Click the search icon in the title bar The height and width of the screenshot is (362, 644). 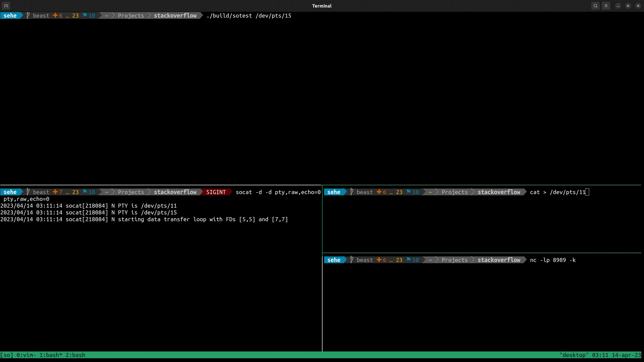click(595, 6)
